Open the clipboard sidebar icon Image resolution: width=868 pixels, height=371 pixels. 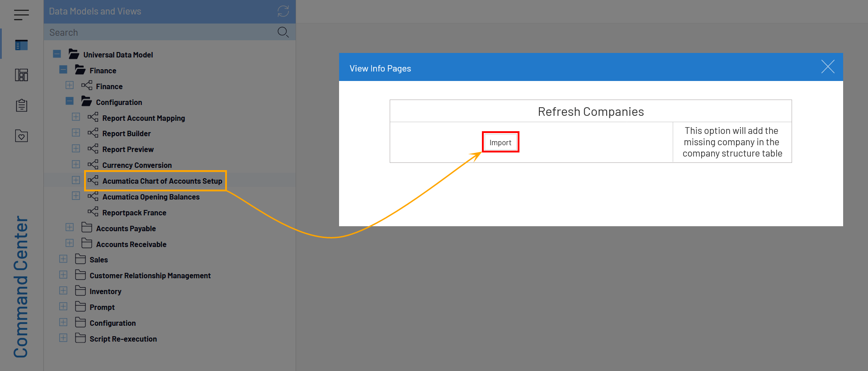[21, 105]
